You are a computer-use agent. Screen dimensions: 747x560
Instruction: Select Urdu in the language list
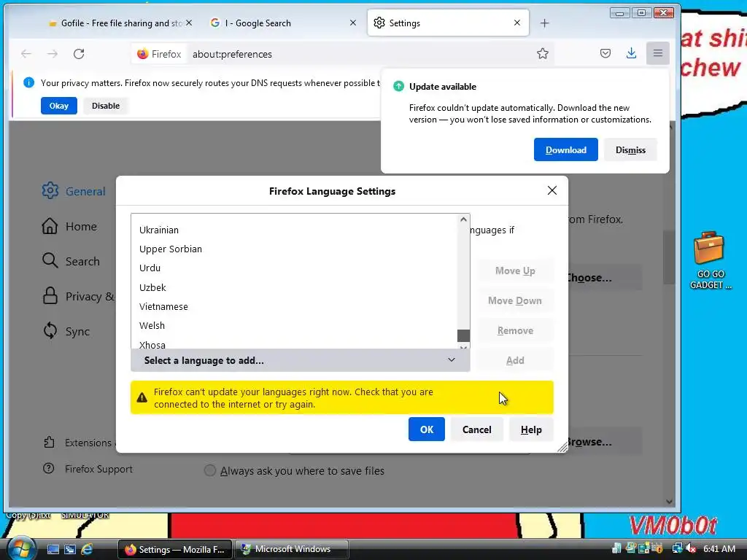(294, 268)
